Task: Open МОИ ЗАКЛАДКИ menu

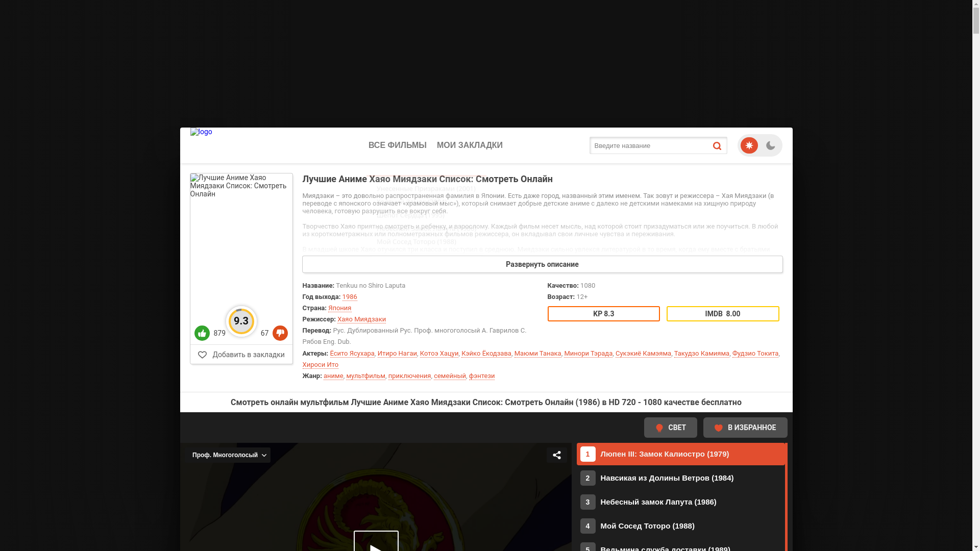Action: click(470, 145)
